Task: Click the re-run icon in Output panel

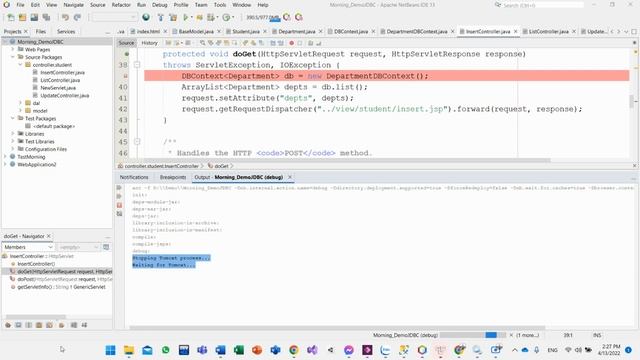Action: click(x=119, y=188)
